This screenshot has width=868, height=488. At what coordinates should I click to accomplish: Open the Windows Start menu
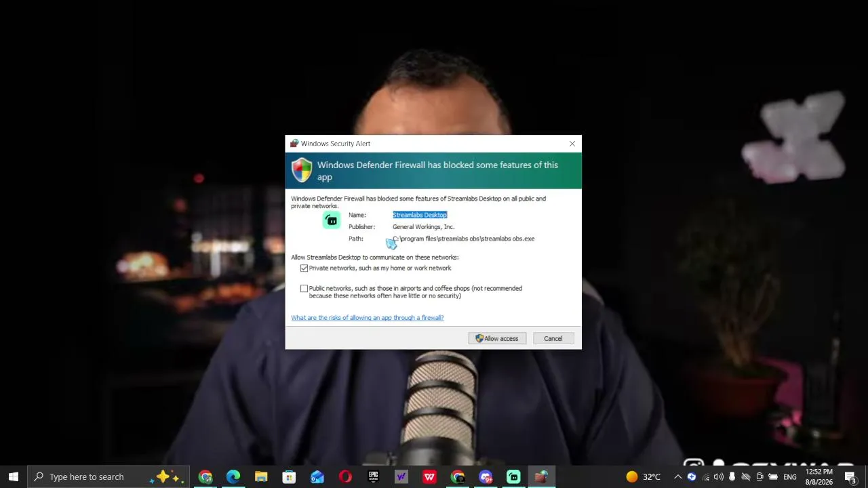pyautogui.click(x=14, y=476)
